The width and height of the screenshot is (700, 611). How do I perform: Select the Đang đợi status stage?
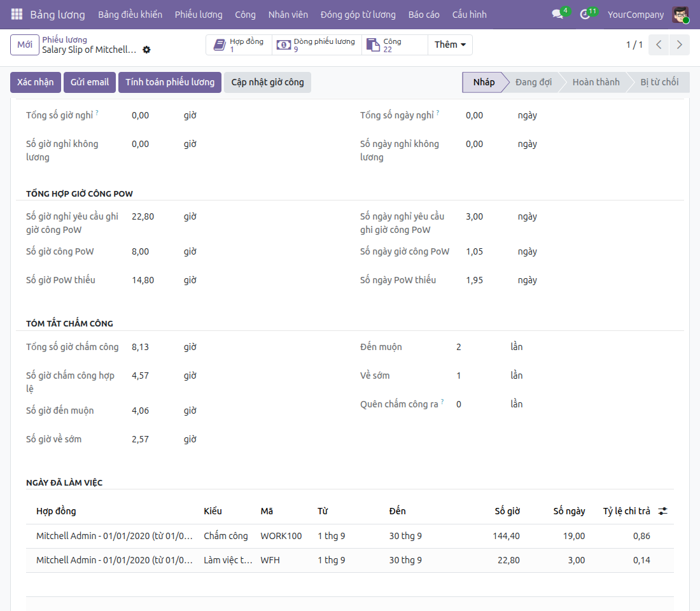[533, 82]
